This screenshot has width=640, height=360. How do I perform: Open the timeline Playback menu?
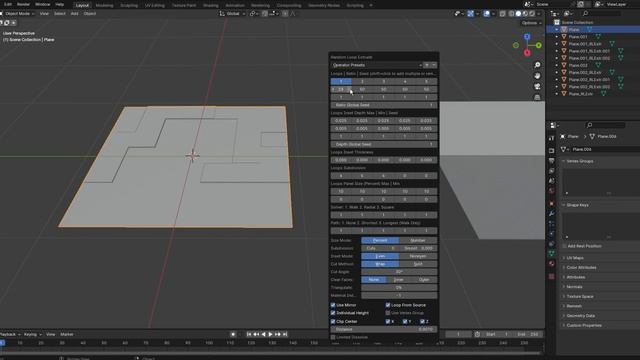pyautogui.click(x=9, y=334)
